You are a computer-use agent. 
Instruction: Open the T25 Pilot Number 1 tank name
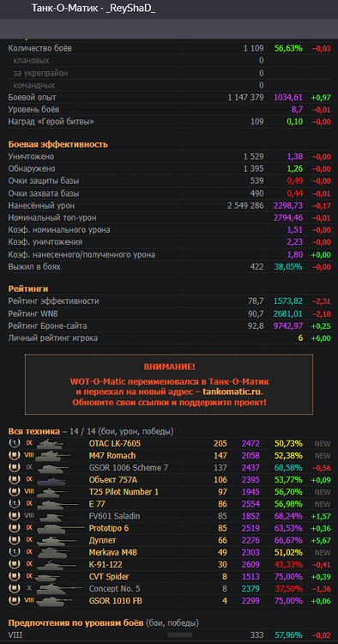tap(124, 492)
